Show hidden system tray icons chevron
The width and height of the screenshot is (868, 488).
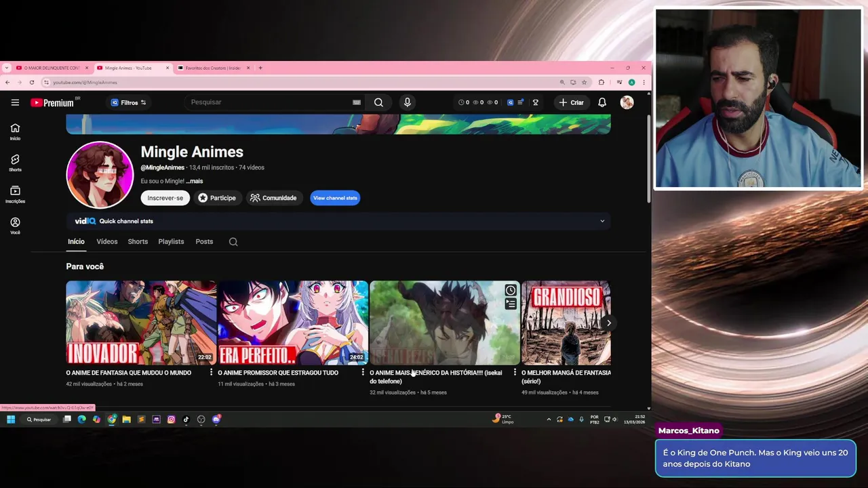pos(549,420)
